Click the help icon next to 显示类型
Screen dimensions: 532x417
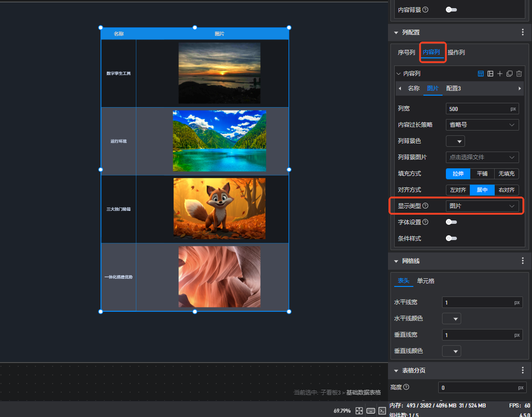[425, 206]
